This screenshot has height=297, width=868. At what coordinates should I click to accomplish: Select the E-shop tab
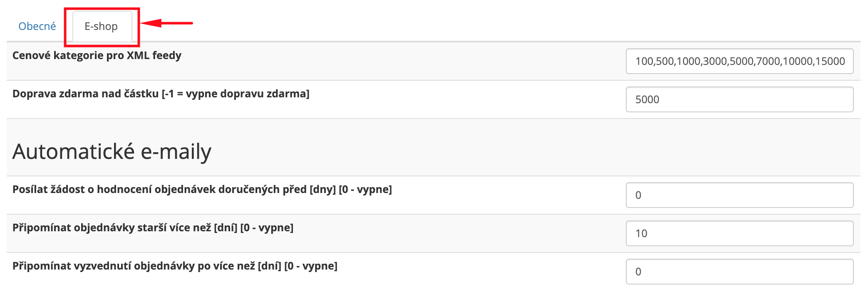101,26
